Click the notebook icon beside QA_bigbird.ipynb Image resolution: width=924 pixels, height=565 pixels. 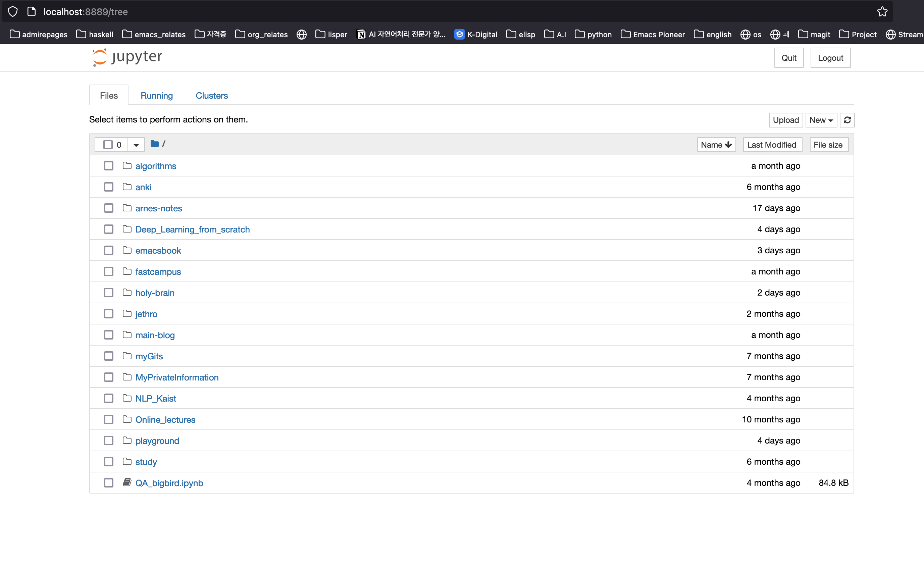[127, 483]
